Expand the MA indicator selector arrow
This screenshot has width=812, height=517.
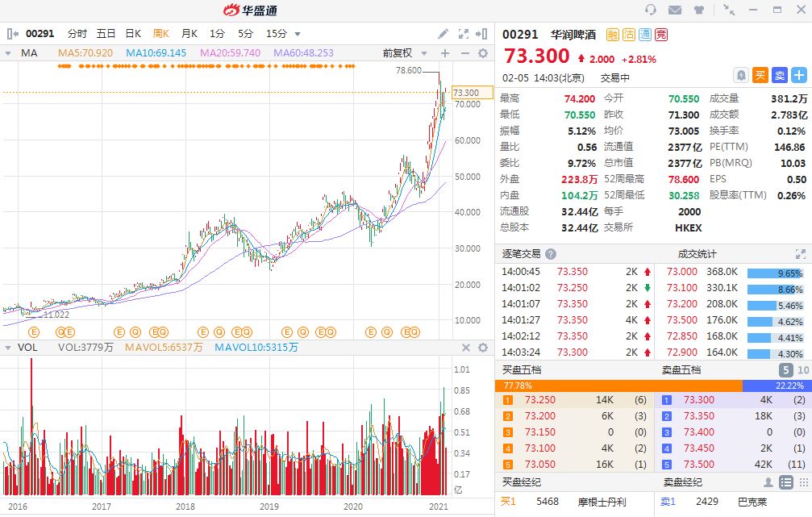tap(8, 53)
